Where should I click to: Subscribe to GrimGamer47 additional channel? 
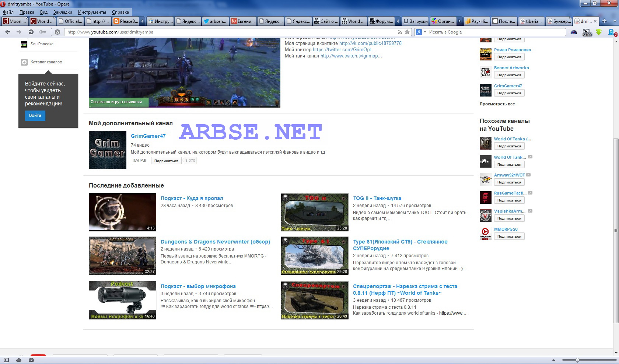point(166,161)
